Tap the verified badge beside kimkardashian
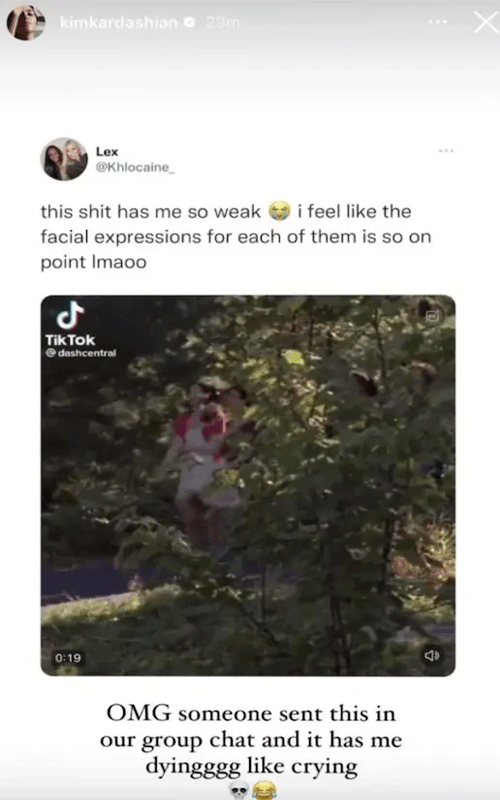This screenshot has width=500, height=800. (x=189, y=22)
